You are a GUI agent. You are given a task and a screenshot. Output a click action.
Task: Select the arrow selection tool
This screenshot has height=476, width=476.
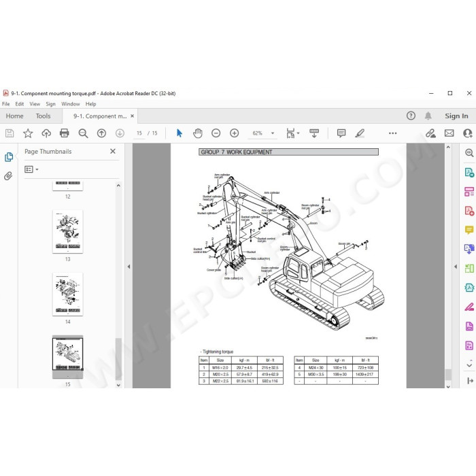pyautogui.click(x=180, y=133)
